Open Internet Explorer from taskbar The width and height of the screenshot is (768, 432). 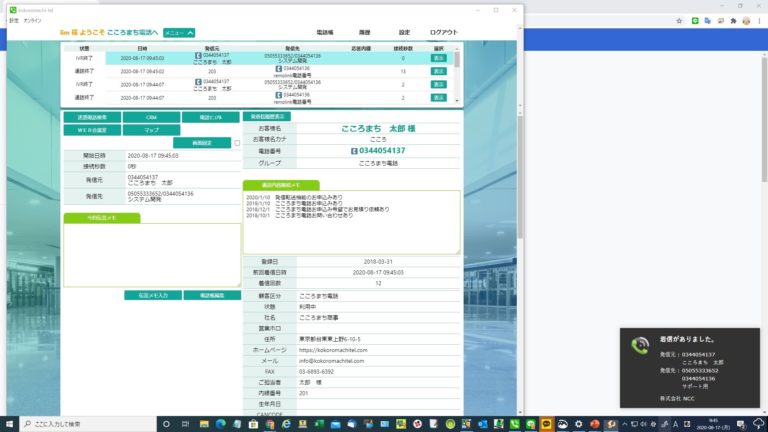click(x=286, y=424)
